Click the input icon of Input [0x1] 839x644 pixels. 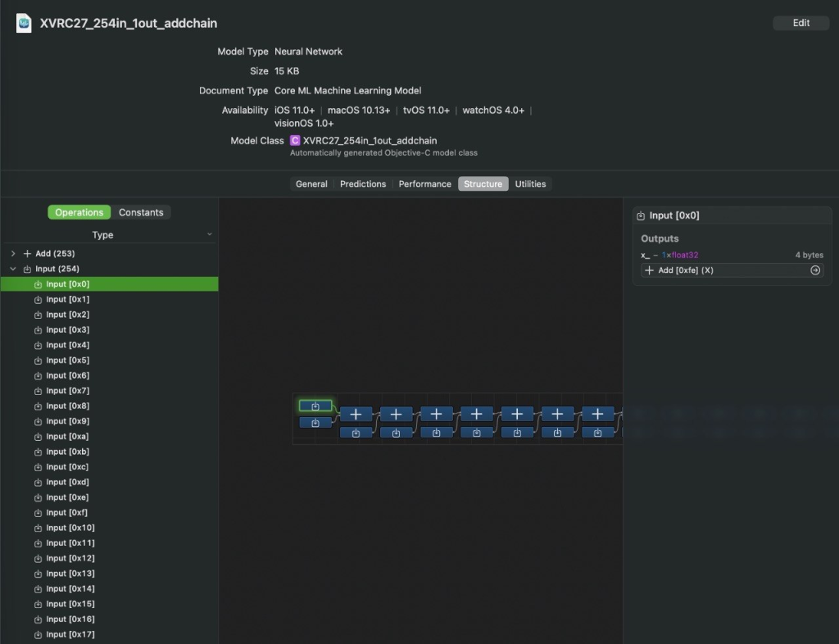point(38,300)
